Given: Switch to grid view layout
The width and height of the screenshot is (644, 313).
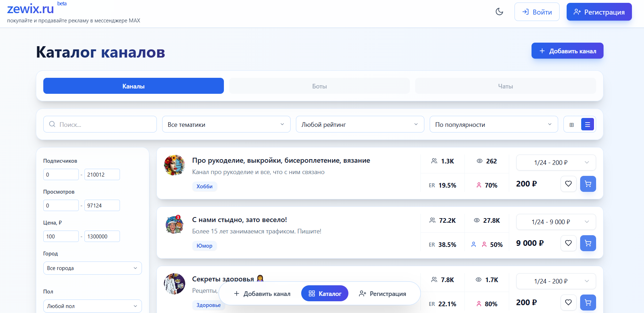Looking at the screenshot, I should coord(572,125).
